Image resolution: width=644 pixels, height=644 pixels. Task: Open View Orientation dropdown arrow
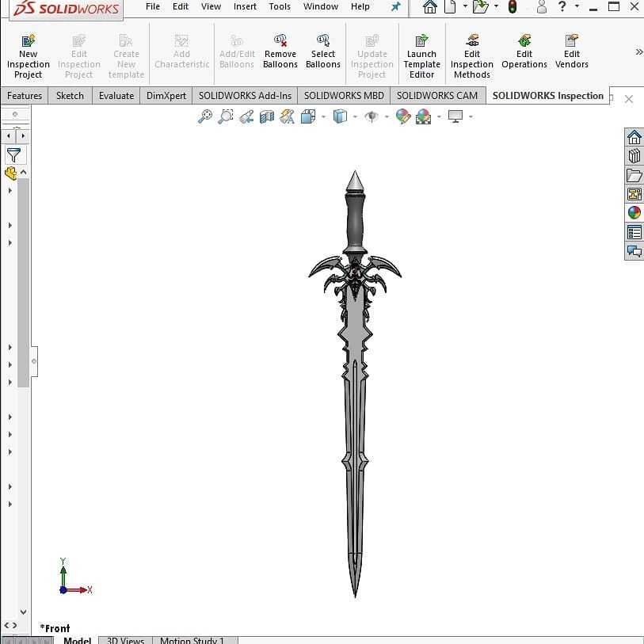pos(323,117)
